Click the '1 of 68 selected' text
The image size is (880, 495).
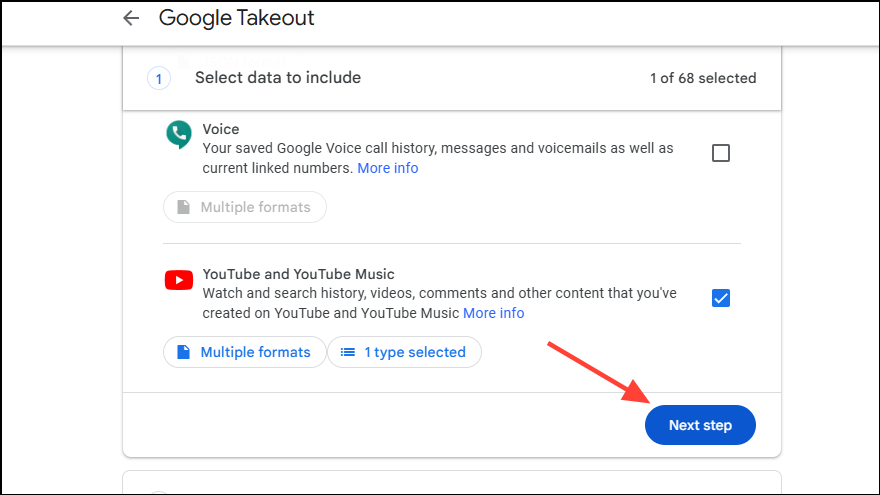(x=703, y=78)
